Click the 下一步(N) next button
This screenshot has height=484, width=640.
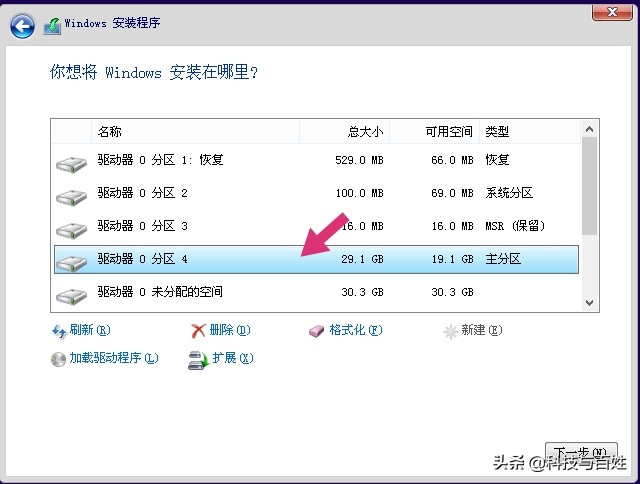(x=581, y=454)
